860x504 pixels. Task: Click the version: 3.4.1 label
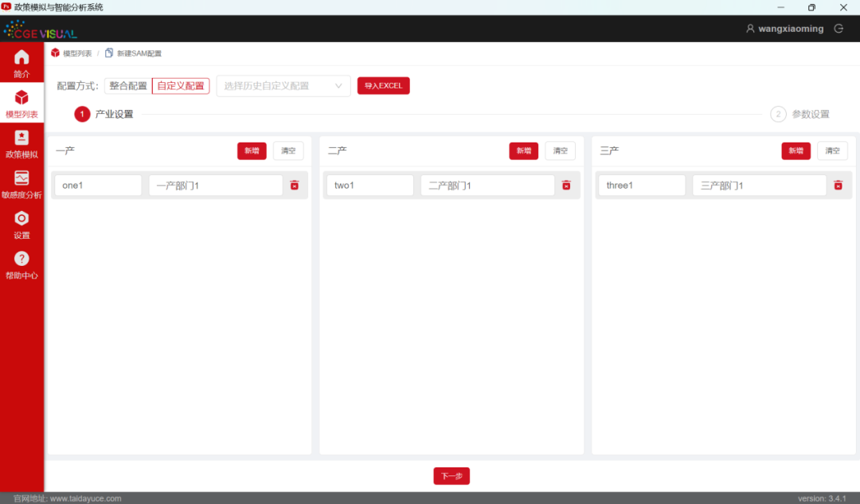pos(822,498)
